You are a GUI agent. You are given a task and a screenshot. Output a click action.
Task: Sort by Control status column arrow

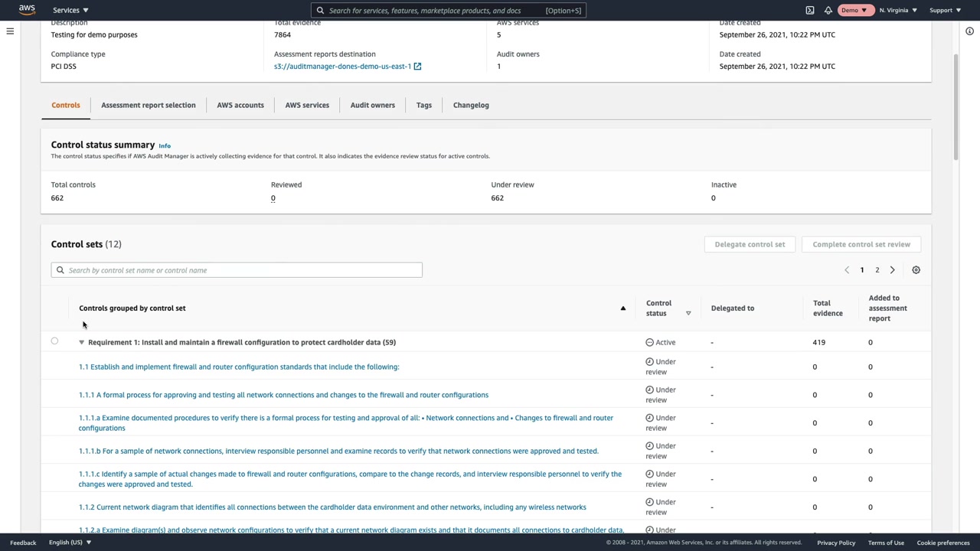[688, 314]
